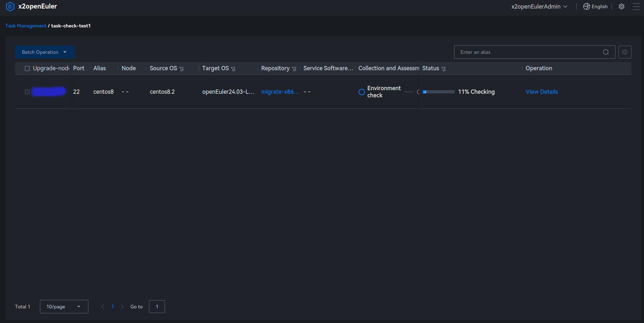Open the hamburger menu icon
This screenshot has width=644, height=323.
click(x=636, y=6)
